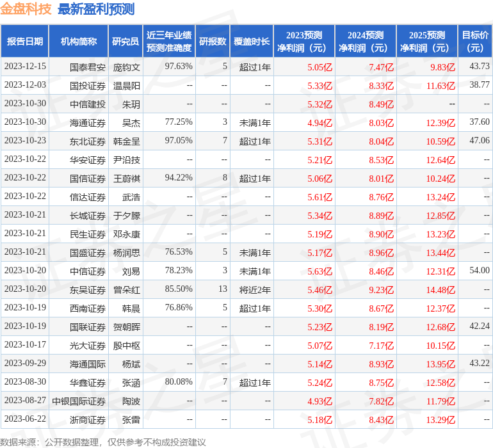Viewport: 493px width, 448px height.
Task: Click 2025 forecast 12.64亿
Action: (440, 160)
